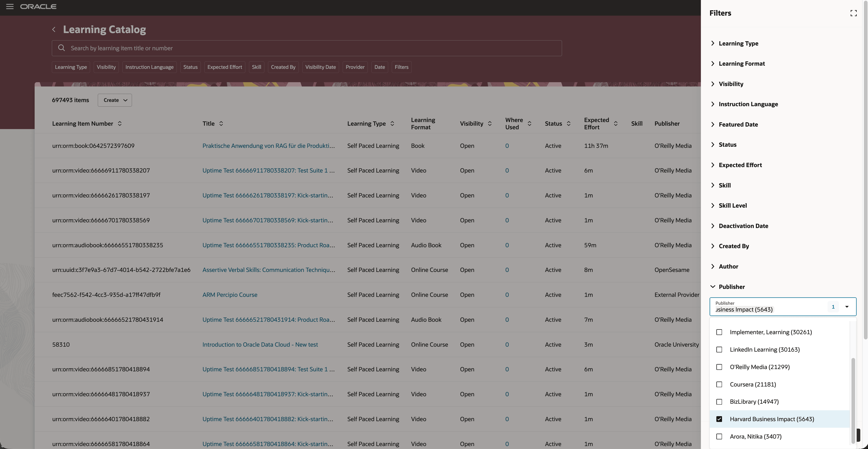Check LinkedIn Learning publisher option

pos(719,350)
